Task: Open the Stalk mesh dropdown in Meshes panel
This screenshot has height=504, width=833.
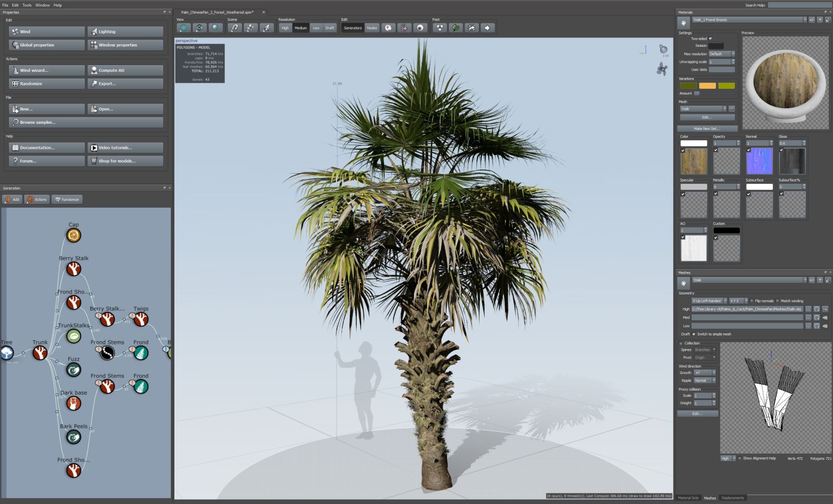Action: point(749,280)
